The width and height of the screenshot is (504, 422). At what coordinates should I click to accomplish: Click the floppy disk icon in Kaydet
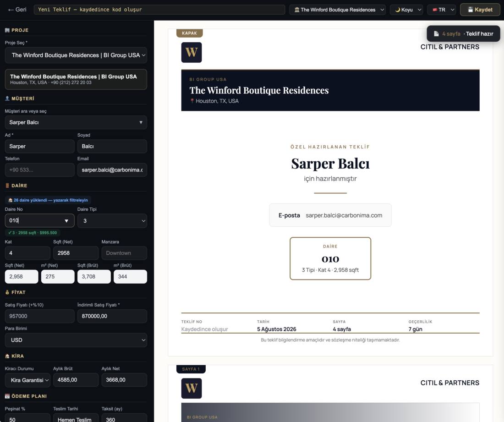tap(470, 10)
